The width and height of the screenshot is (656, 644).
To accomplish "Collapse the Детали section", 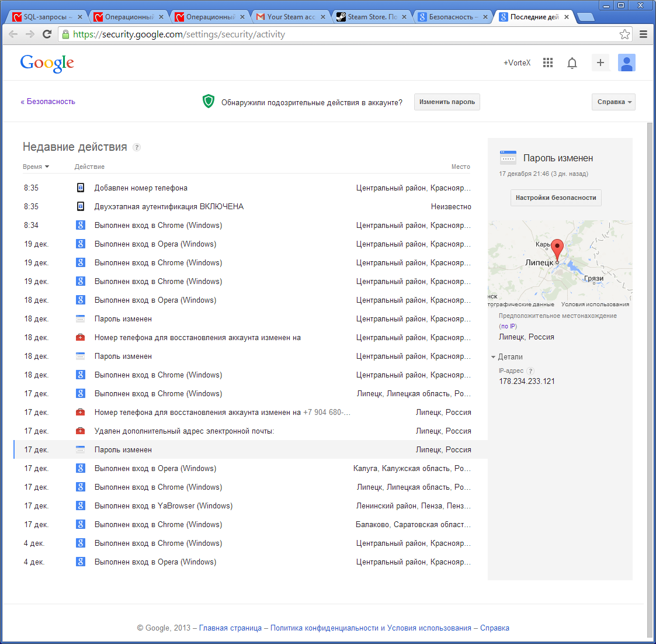I will pyautogui.click(x=506, y=356).
